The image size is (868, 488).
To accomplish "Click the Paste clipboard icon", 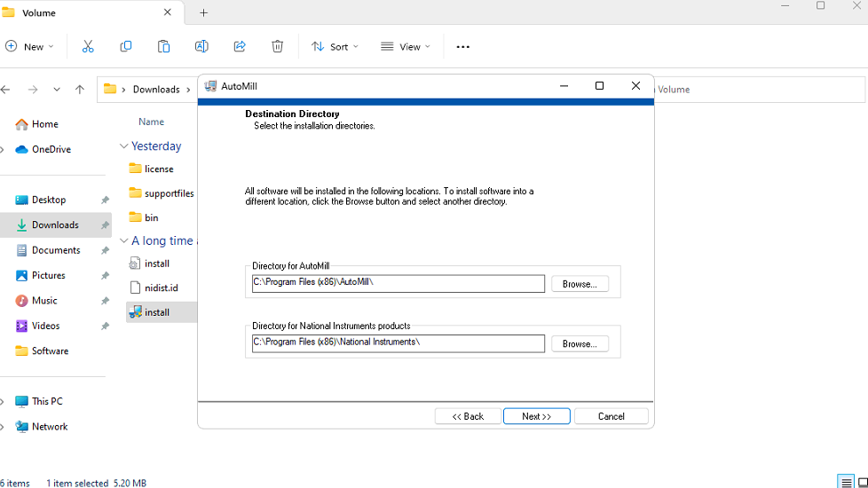I will point(163,46).
